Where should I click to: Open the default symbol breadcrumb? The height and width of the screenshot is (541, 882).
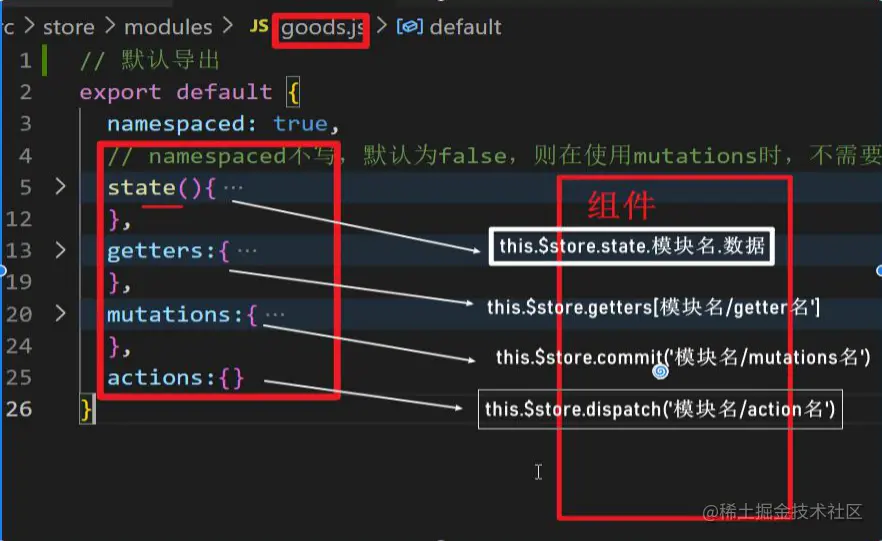[465, 27]
